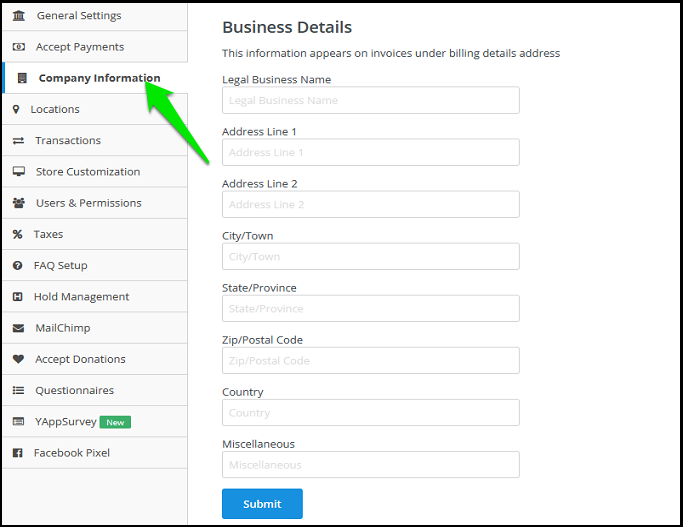Click into the Address Line 1 field
The height and width of the screenshot is (527, 683).
coord(370,152)
